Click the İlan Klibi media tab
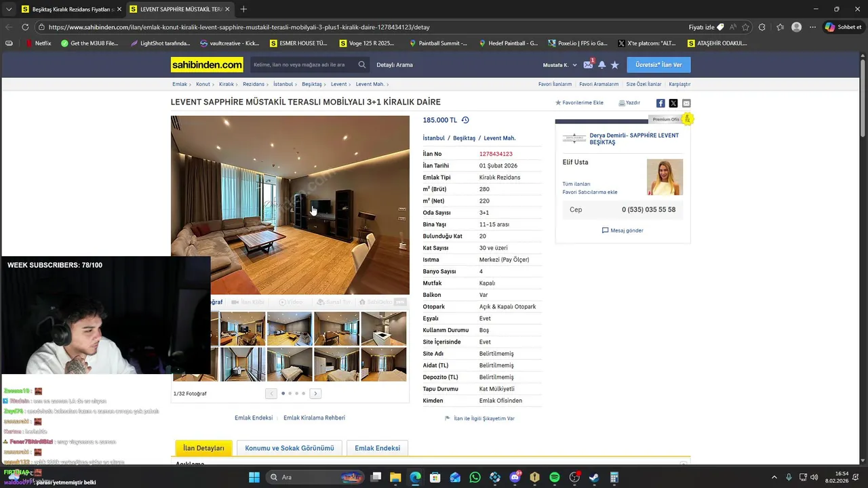 pos(248,302)
